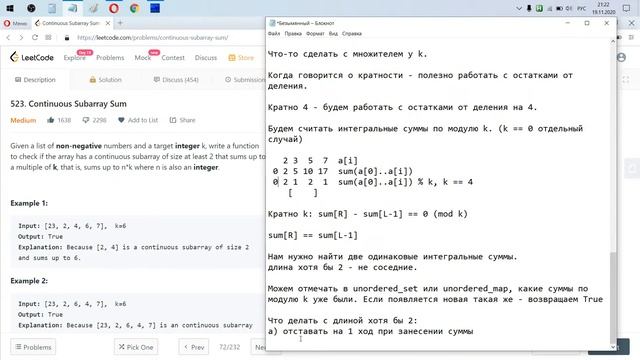Click Add to List heart button
This screenshot has height=360, width=640.
click(x=138, y=120)
